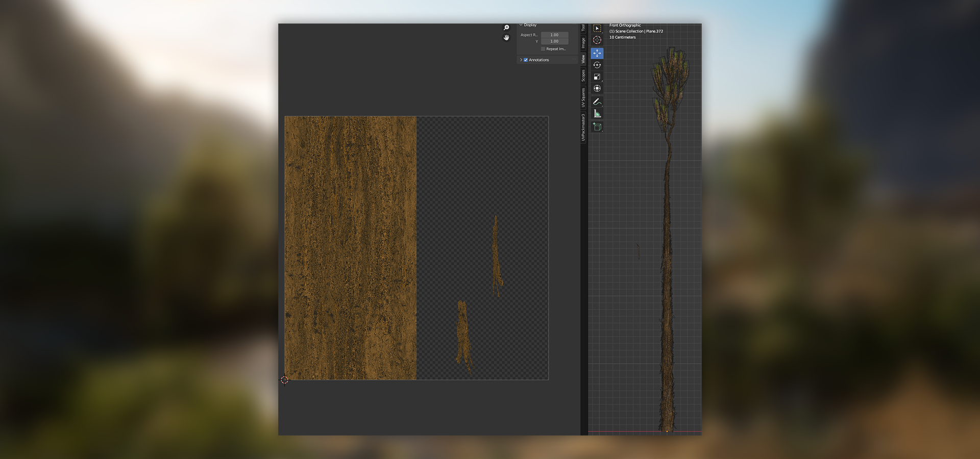Choose the Rotate tool

point(597,65)
